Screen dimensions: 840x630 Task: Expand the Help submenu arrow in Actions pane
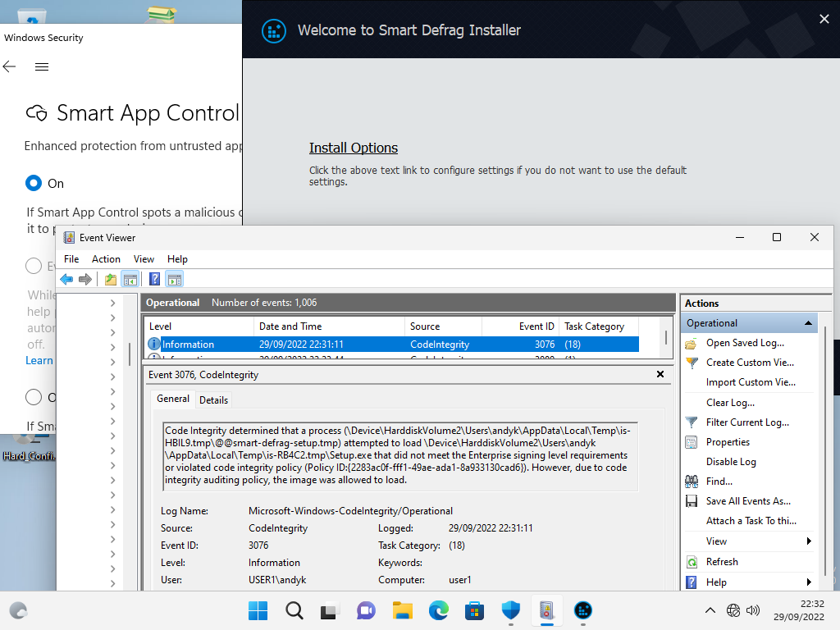[x=809, y=582]
